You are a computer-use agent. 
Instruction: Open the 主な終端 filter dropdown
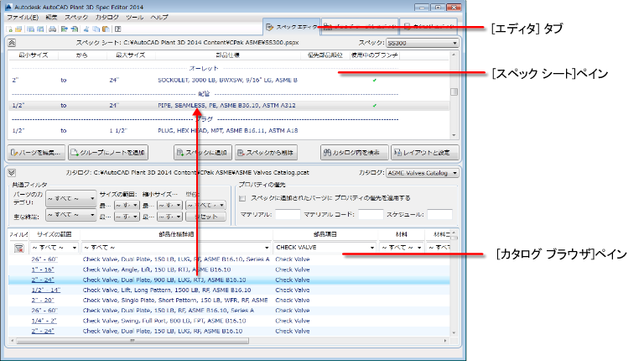click(70, 215)
